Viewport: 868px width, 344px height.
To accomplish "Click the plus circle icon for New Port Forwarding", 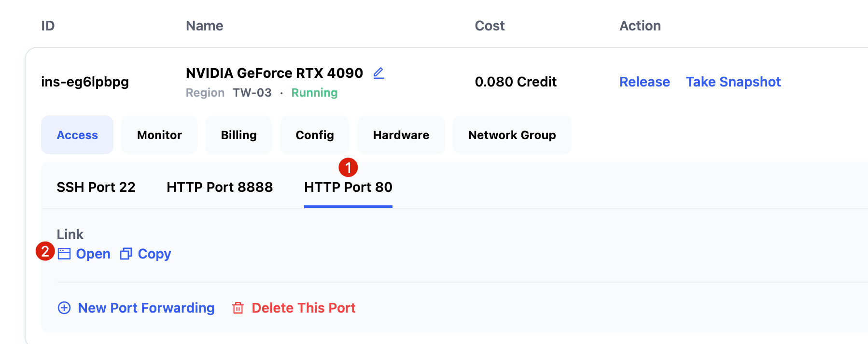I will pos(64,308).
